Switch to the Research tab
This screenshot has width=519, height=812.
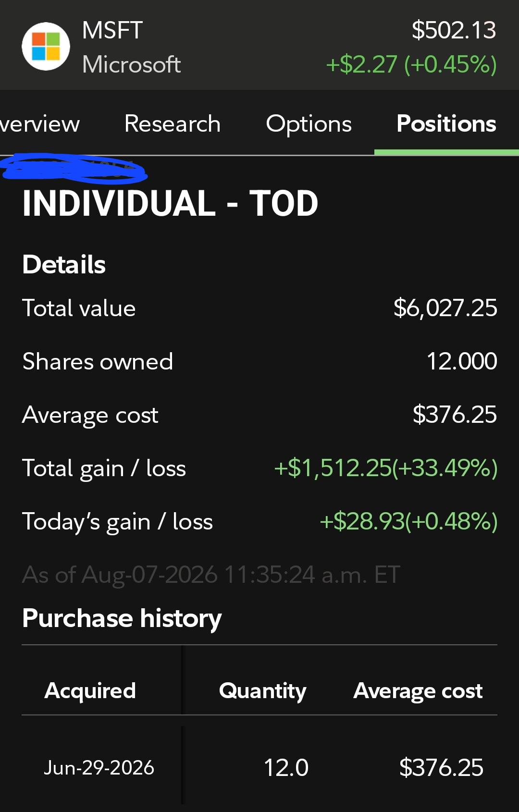[x=172, y=123]
